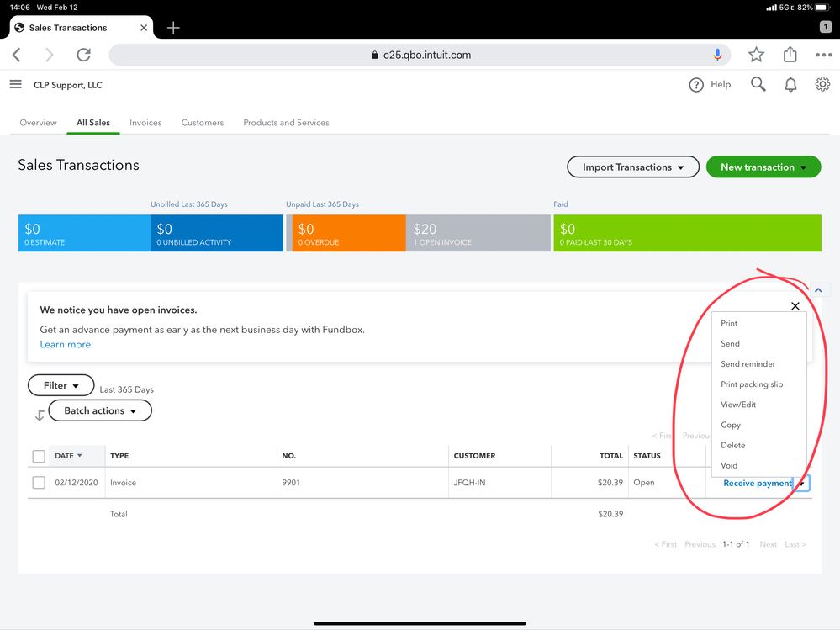Click the Receive payment link

coord(757,483)
